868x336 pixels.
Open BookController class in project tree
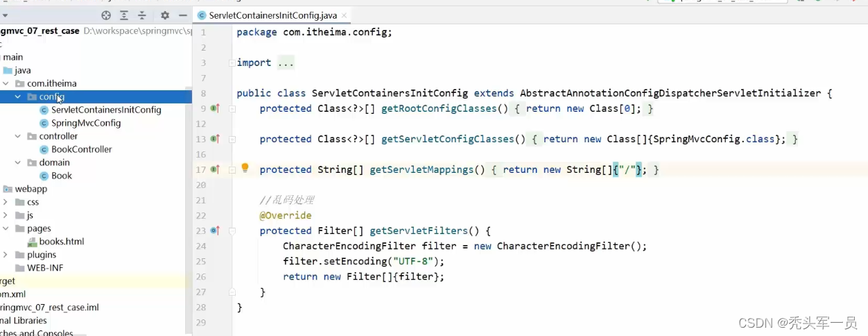click(x=82, y=149)
